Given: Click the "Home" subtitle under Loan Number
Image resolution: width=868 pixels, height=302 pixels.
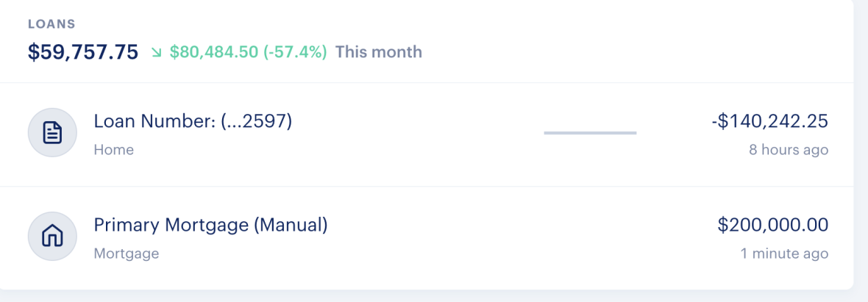Looking at the screenshot, I should 114,150.
